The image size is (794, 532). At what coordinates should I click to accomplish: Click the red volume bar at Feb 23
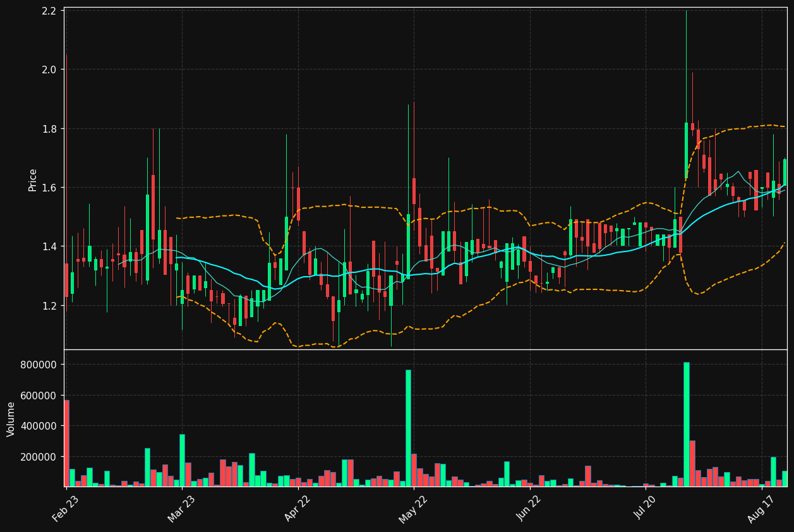point(66,443)
